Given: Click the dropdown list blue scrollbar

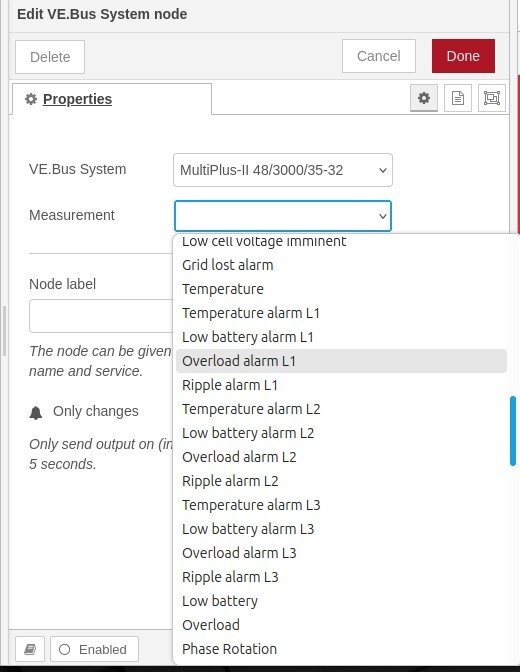Looking at the screenshot, I should tap(513, 431).
